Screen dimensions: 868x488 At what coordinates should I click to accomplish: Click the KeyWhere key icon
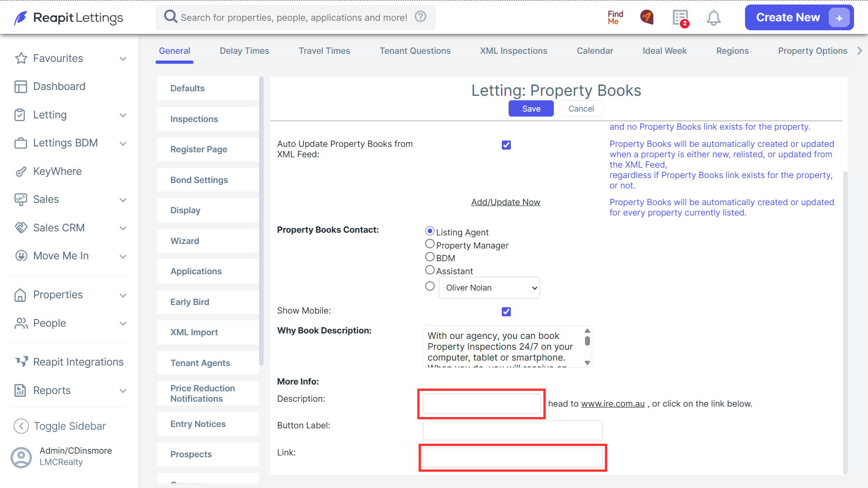pyautogui.click(x=21, y=172)
